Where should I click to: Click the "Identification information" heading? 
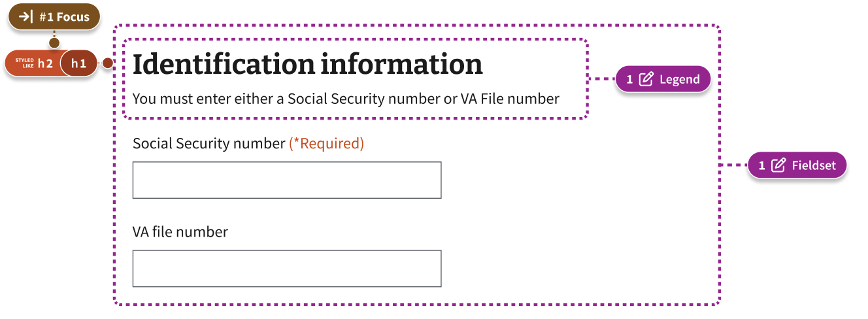(x=308, y=64)
